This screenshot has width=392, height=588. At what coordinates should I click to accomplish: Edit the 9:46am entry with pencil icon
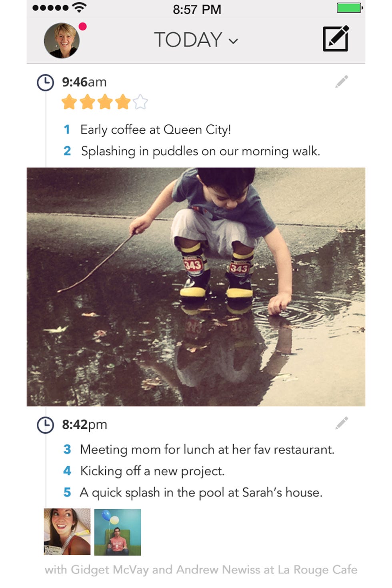(x=342, y=81)
